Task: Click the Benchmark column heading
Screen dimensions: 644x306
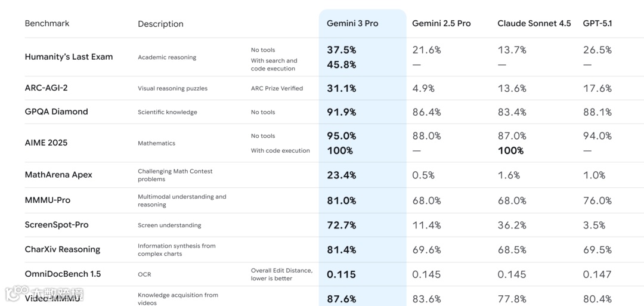Action: (47, 23)
